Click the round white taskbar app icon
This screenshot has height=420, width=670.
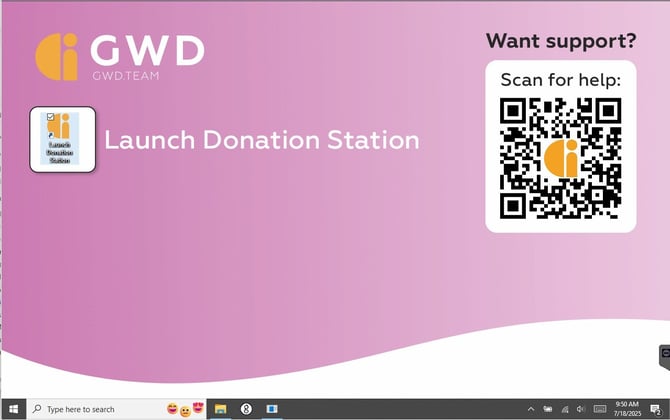point(246,409)
